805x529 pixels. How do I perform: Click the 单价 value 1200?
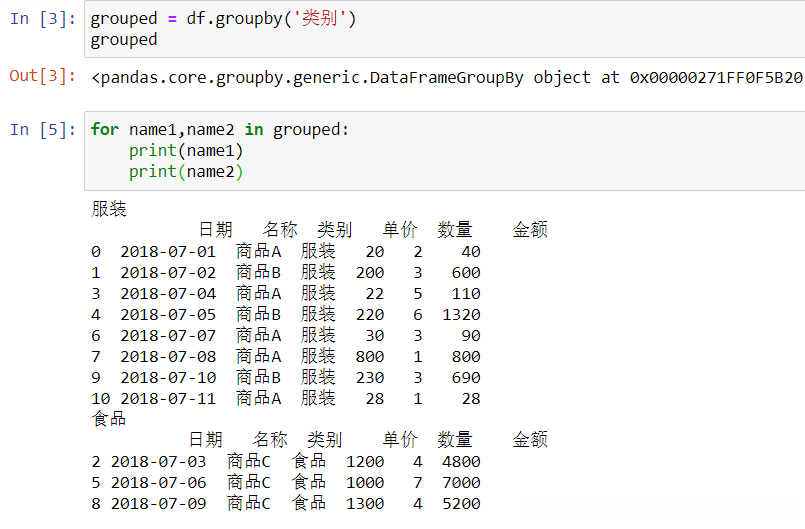coord(365,462)
